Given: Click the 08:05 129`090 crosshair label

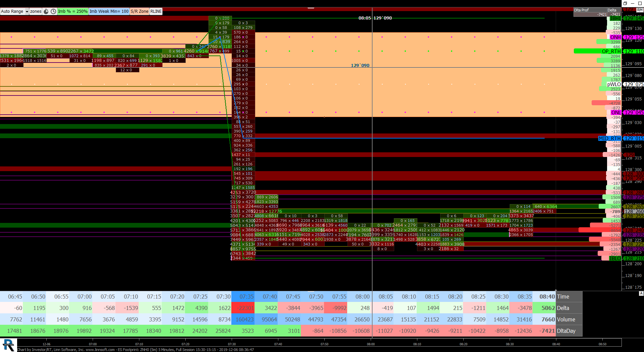Looking at the screenshot, I should (x=375, y=18).
